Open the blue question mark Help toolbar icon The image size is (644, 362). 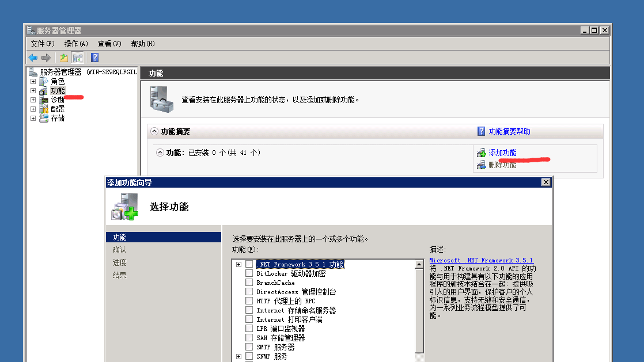[94, 58]
